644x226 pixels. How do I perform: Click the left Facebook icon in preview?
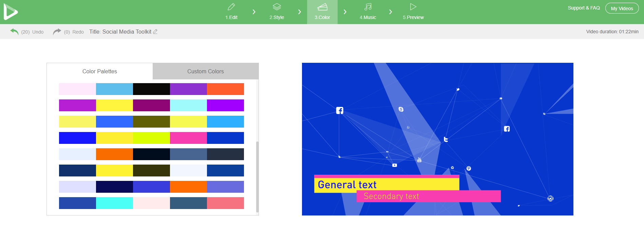click(x=340, y=110)
